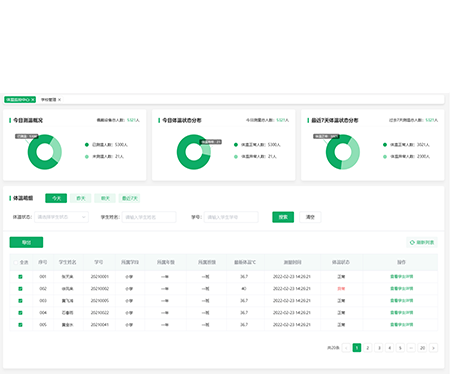Uncheck the checkbox for row 005

pyautogui.click(x=20, y=325)
